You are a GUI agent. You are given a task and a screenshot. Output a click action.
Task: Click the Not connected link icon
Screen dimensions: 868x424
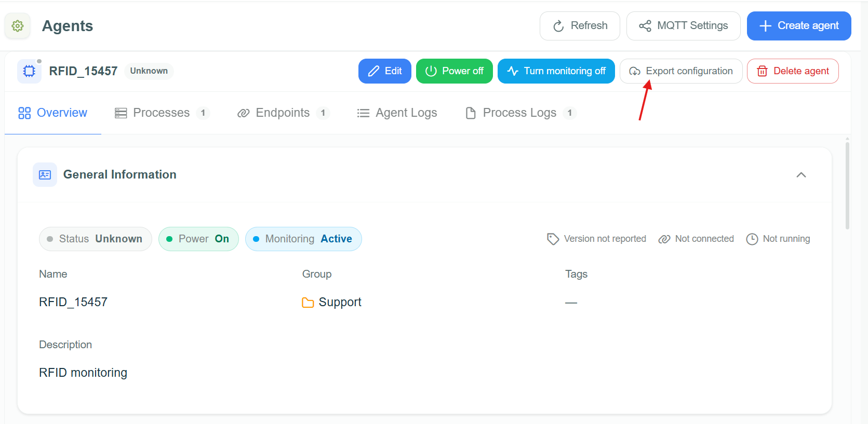[x=664, y=239]
